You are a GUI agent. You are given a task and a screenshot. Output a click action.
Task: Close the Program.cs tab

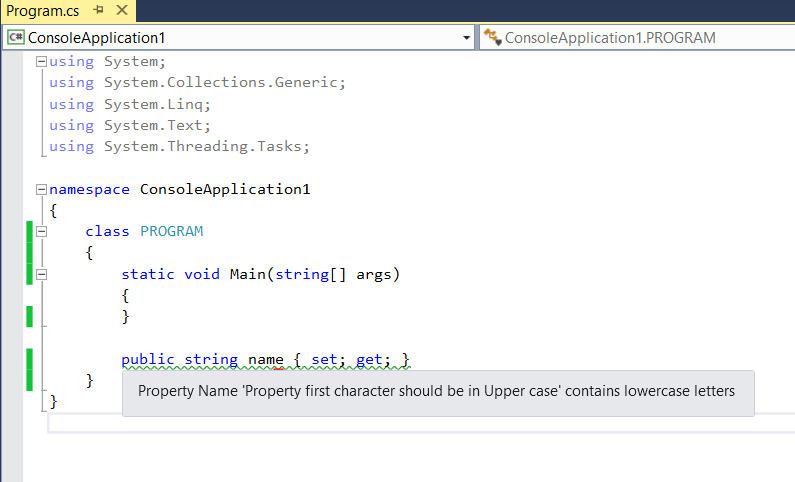(x=122, y=10)
